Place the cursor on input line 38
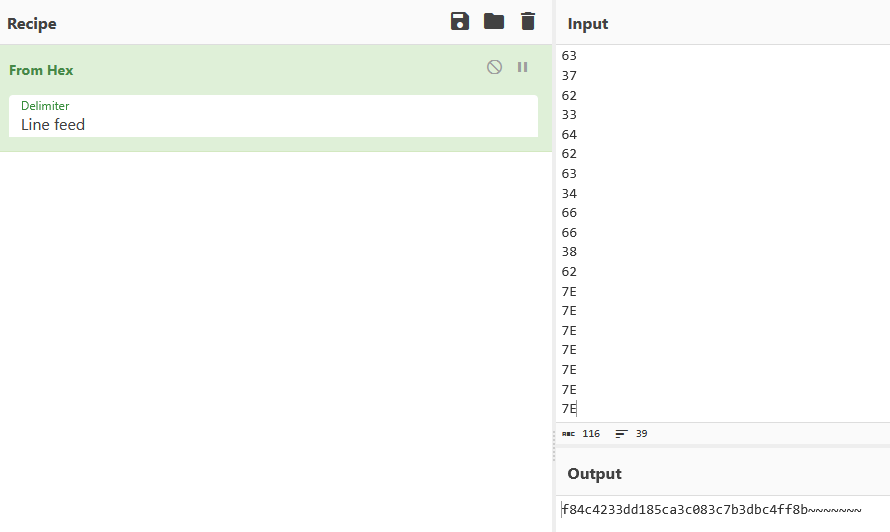The image size is (890, 532). coord(569,252)
